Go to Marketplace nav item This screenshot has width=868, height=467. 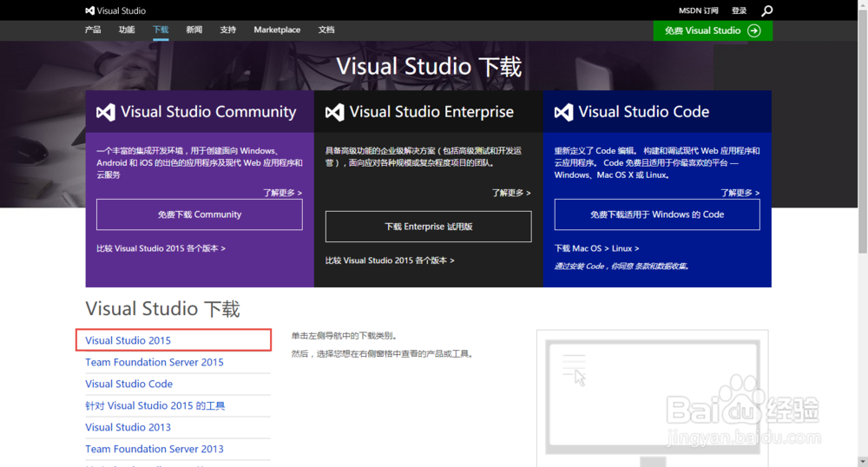(277, 30)
